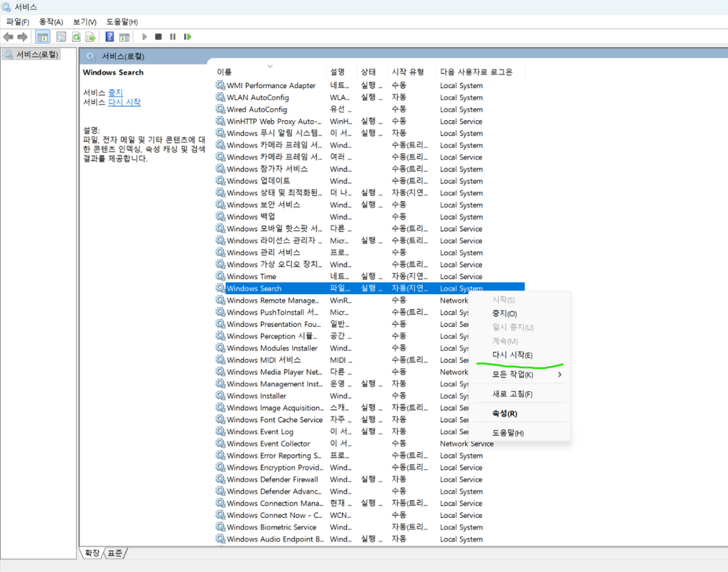Click the Back arrow in the toolbar
Image resolution: width=728 pixels, height=572 pixels.
click(x=8, y=37)
